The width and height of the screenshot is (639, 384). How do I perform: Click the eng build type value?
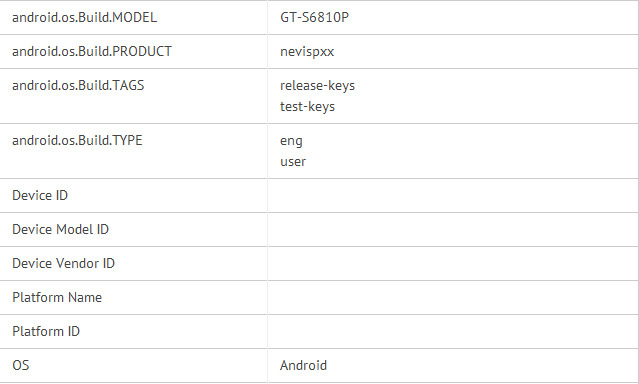[x=291, y=141]
